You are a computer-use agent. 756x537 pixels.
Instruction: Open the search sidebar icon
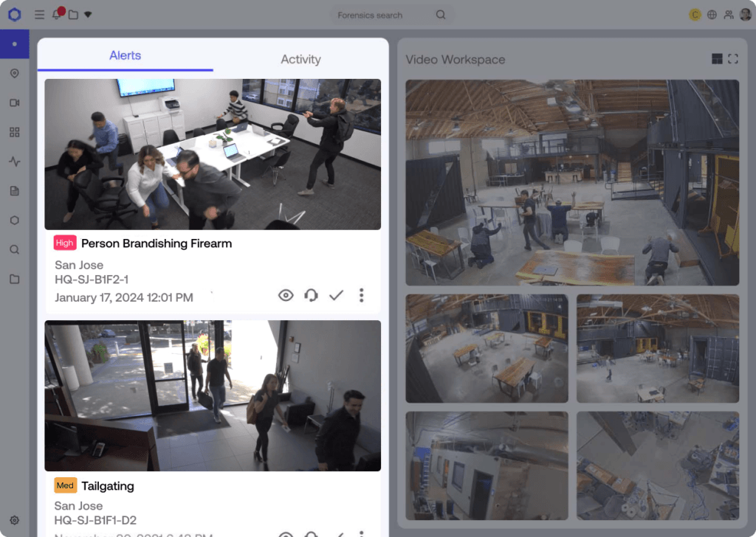(x=15, y=249)
